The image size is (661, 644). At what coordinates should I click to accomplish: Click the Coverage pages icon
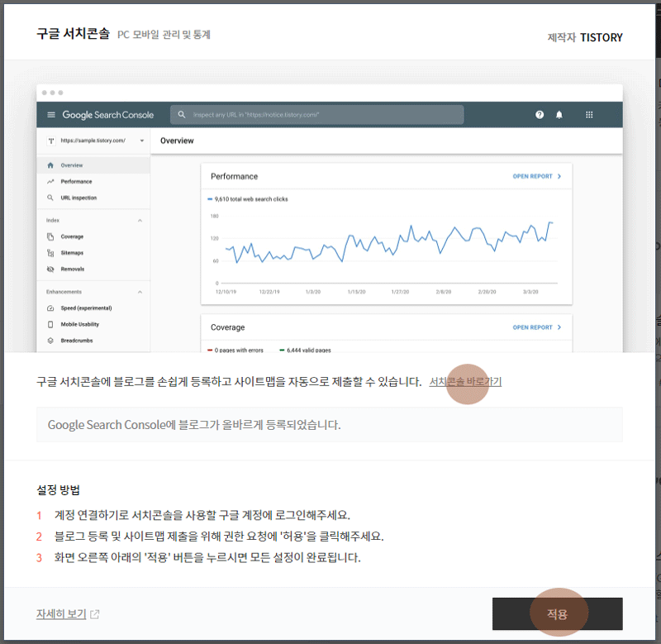[50, 236]
